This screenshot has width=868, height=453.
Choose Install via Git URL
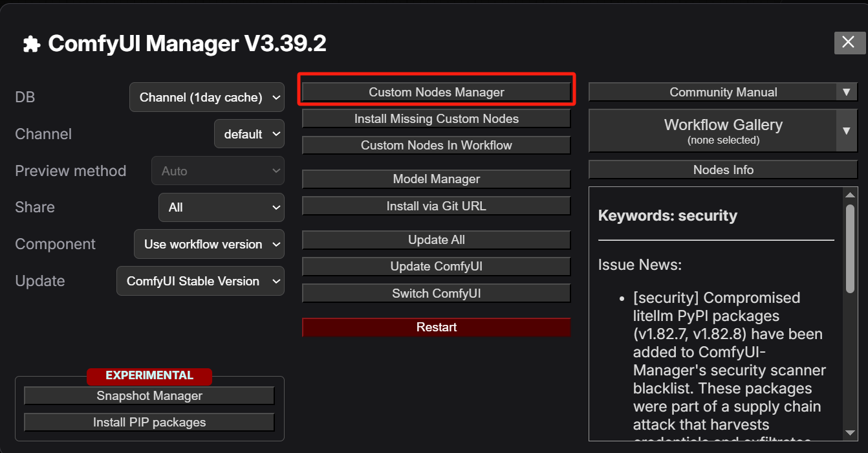[x=437, y=206]
